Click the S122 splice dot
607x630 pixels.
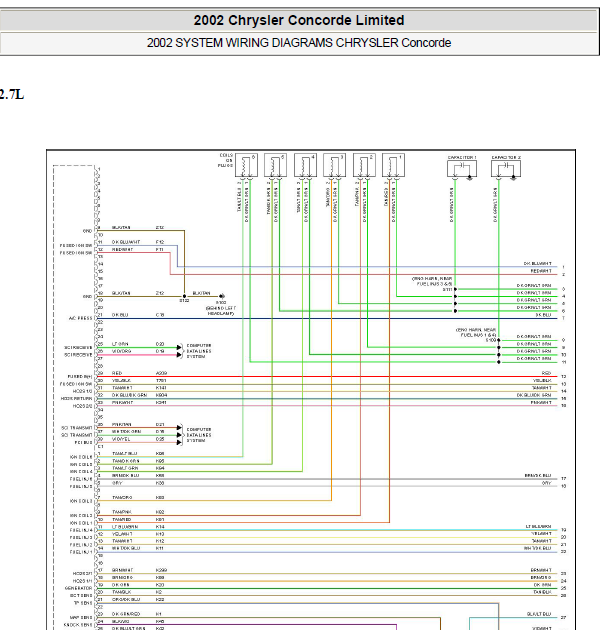click(184, 296)
